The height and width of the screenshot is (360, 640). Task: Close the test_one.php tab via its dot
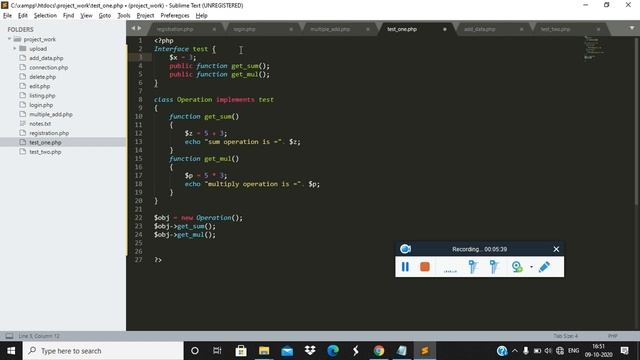[x=444, y=29]
